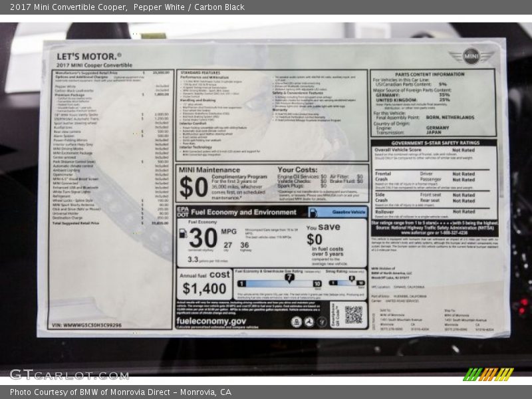
Task: Click the You save heading
Action: tap(323, 227)
